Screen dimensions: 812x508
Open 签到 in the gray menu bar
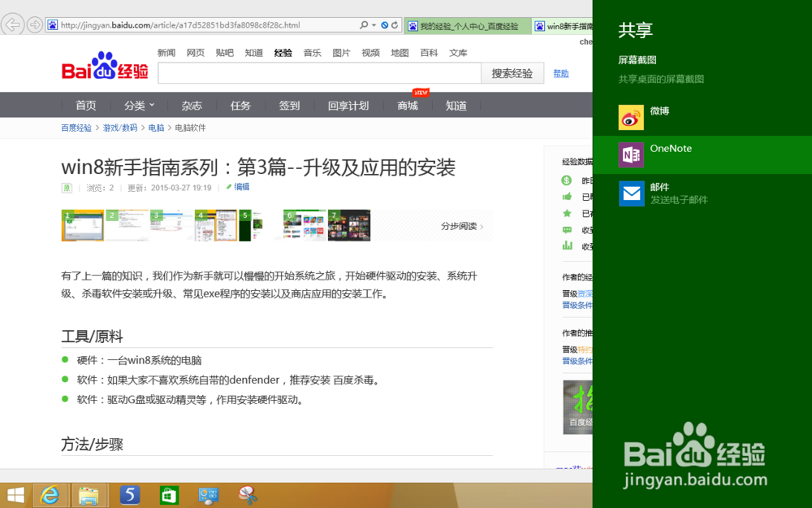(289, 105)
